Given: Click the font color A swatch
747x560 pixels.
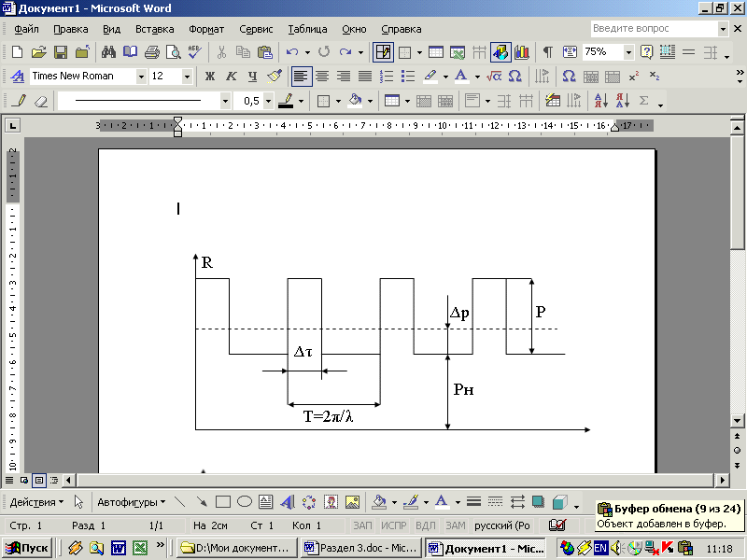Looking at the screenshot, I should pyautogui.click(x=459, y=76).
